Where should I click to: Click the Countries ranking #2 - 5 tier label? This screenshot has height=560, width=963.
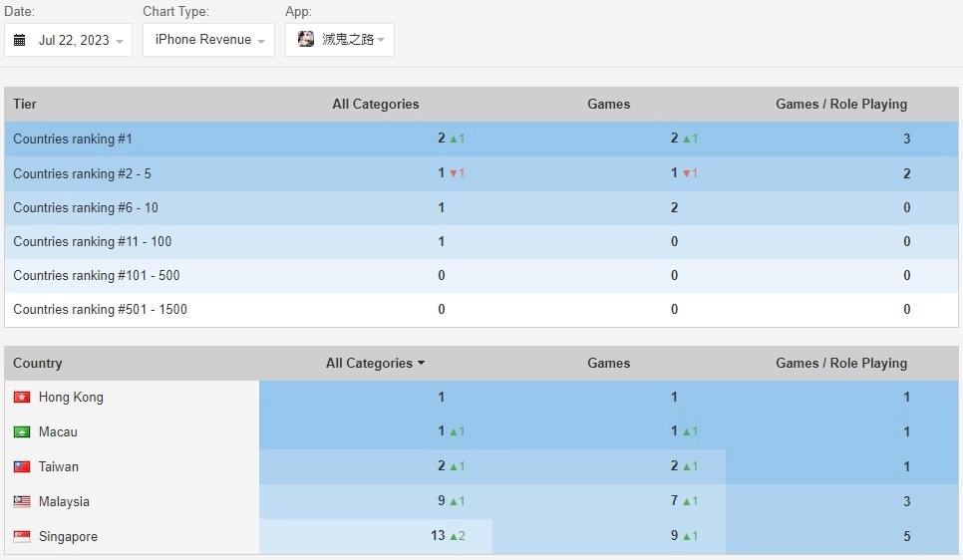coord(82,174)
